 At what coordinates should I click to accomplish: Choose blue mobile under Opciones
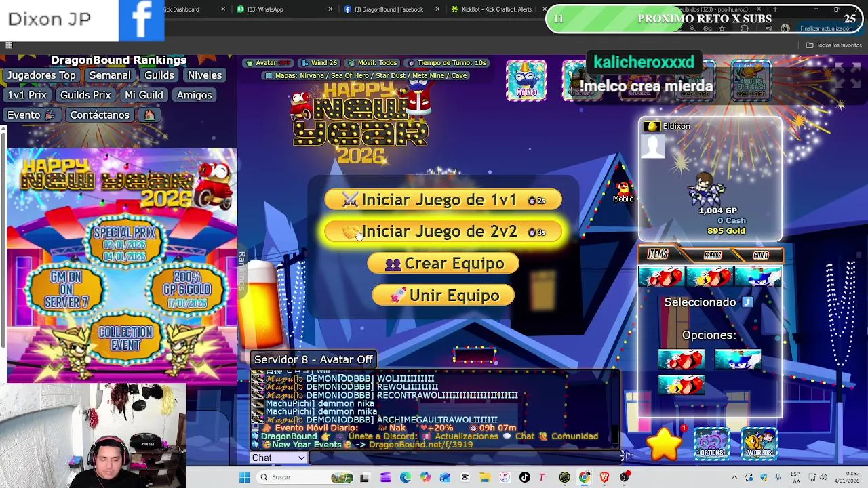click(737, 359)
